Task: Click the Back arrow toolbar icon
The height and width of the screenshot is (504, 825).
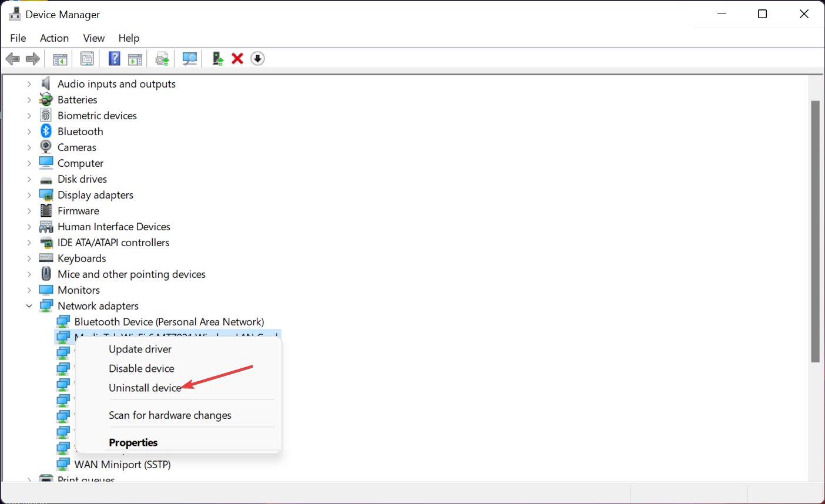Action: 12,59
